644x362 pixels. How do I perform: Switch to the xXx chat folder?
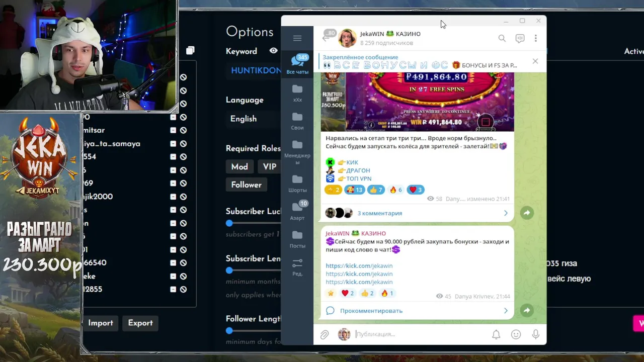coord(297,93)
